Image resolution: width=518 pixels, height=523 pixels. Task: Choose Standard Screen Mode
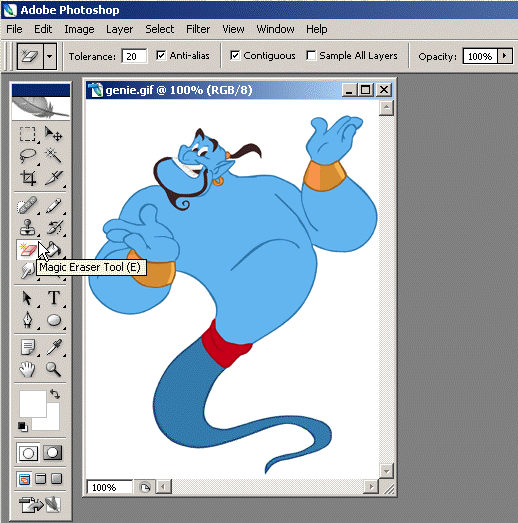[x=24, y=479]
